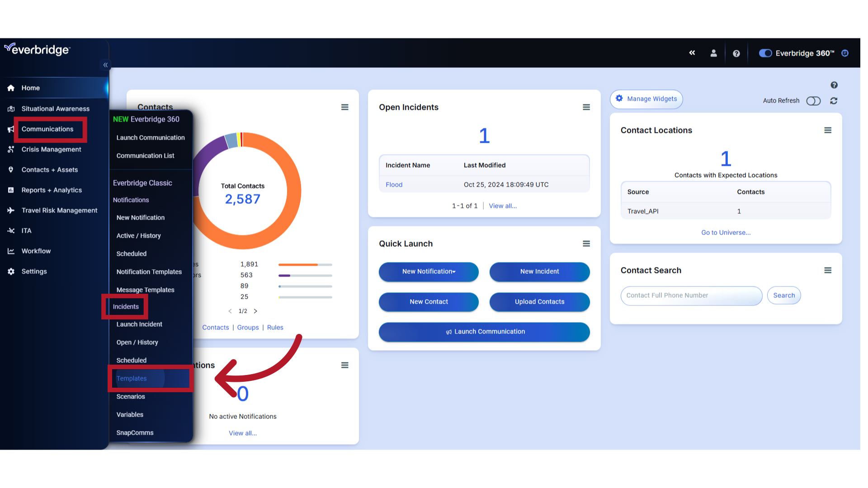Open Active / History under Notifications
Viewport: 868px width, 488px height.
(x=138, y=236)
